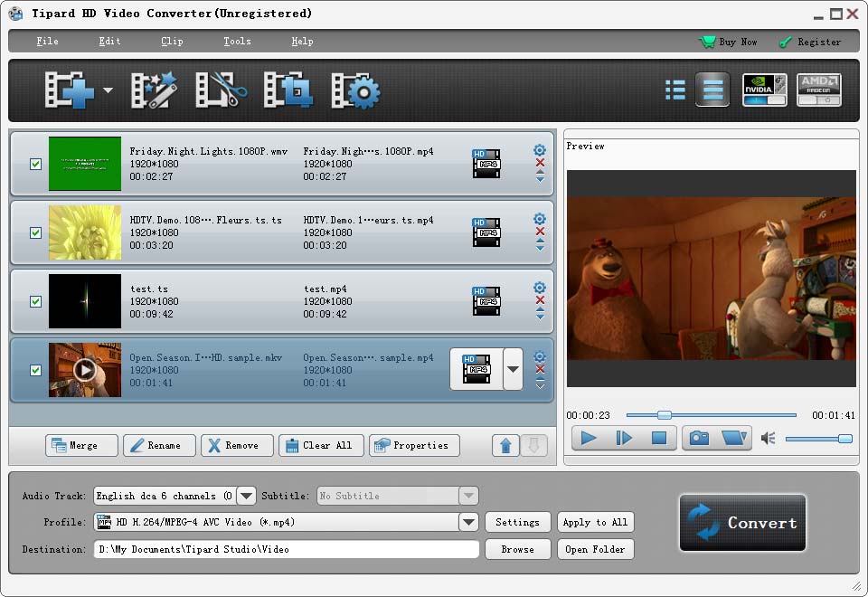This screenshot has height=597, width=868.
Task: Open the video Effect editing tool
Action: [x=154, y=90]
